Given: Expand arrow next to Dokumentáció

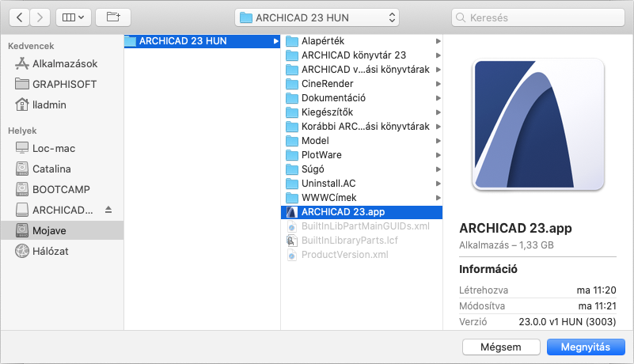Looking at the screenshot, I should pyautogui.click(x=438, y=98).
